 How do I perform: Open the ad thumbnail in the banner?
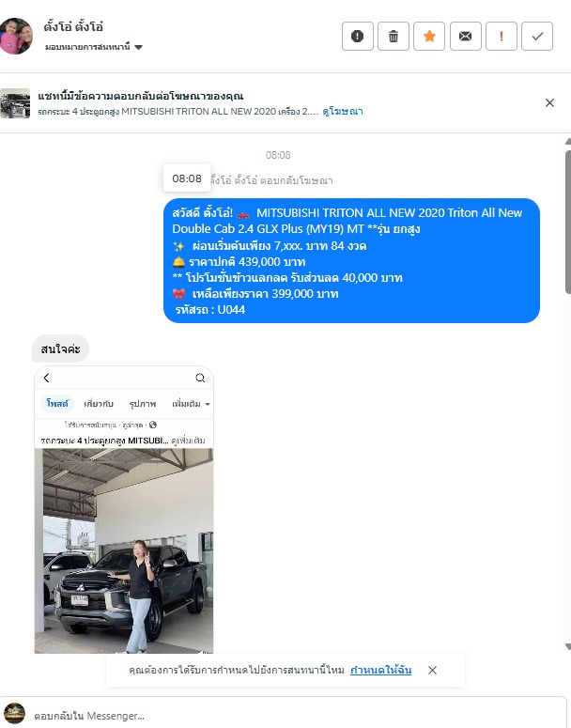[15, 103]
